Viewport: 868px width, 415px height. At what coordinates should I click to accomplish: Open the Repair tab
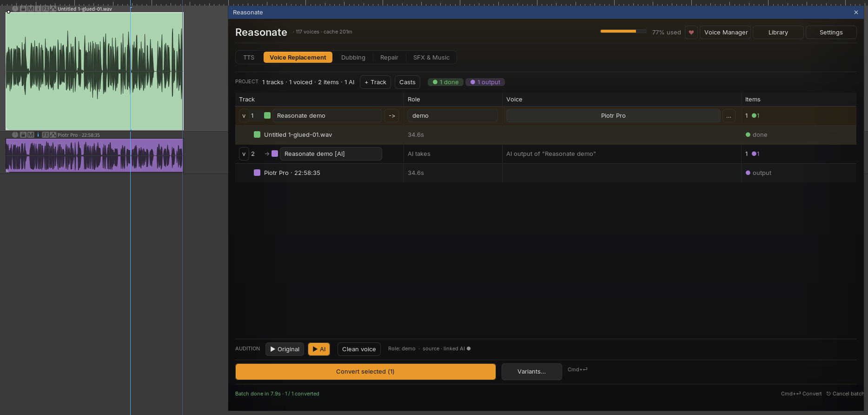[389, 58]
